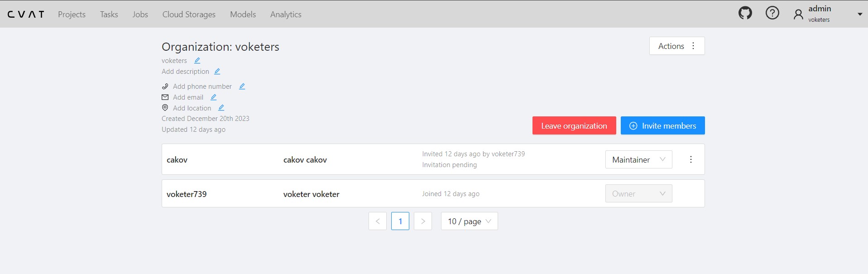Switch to the Analytics section
Image resolution: width=868 pixels, height=274 pixels.
(x=286, y=14)
